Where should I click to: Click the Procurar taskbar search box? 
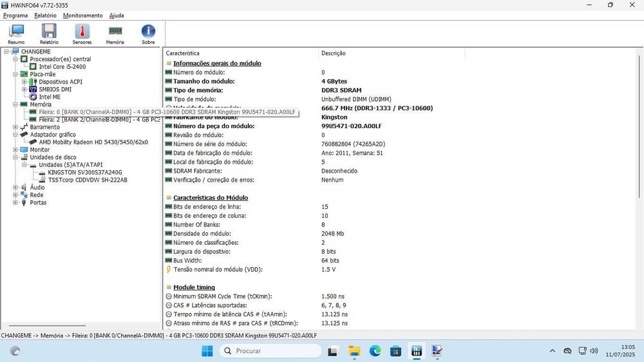[x=270, y=351]
